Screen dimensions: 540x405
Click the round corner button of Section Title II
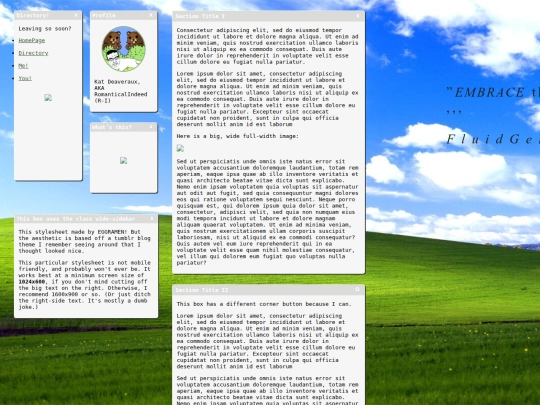pos(357,290)
